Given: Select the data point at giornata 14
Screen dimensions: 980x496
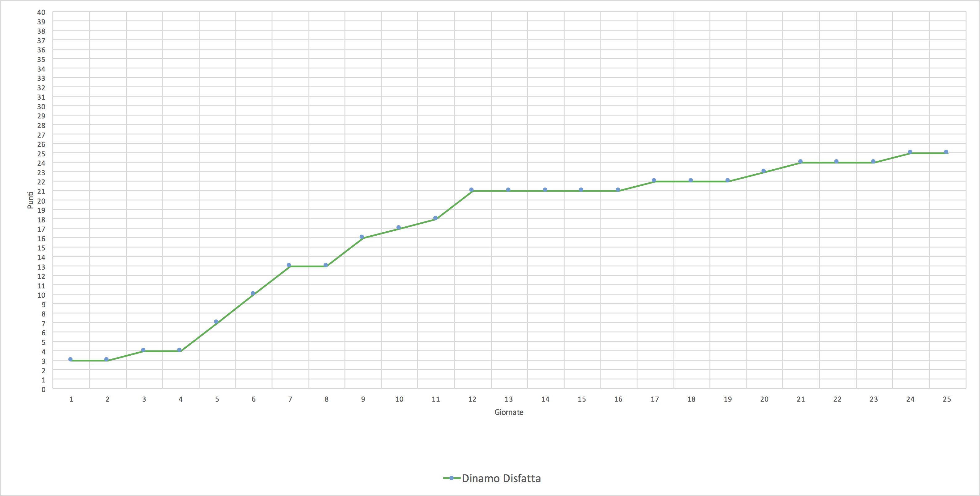Looking at the screenshot, I should tap(545, 190).
